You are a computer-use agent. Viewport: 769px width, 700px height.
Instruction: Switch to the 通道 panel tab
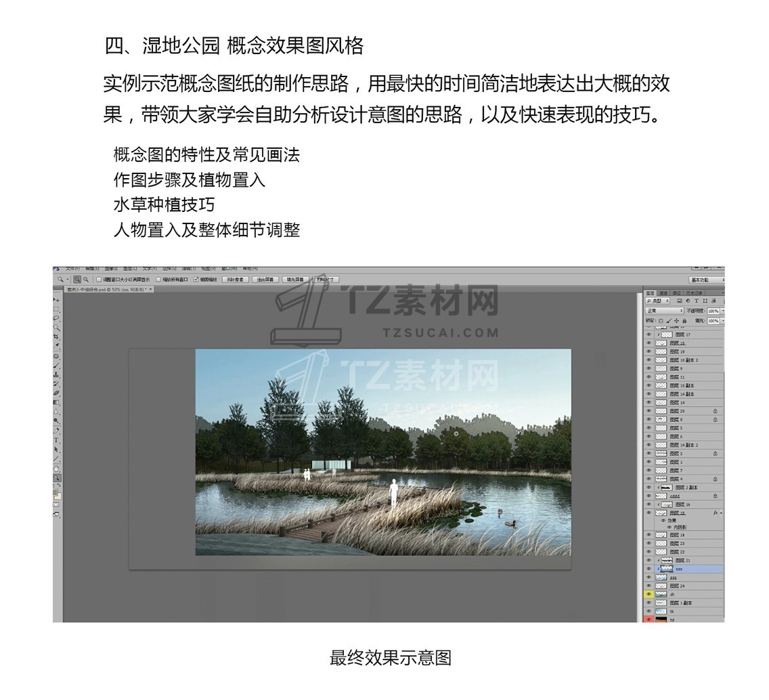point(663,293)
